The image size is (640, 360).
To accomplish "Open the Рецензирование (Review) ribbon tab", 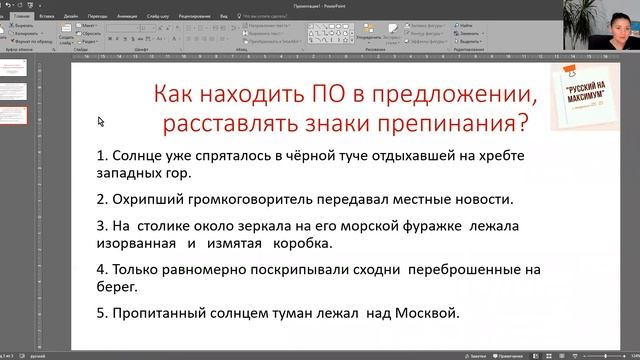I will (195, 16).
